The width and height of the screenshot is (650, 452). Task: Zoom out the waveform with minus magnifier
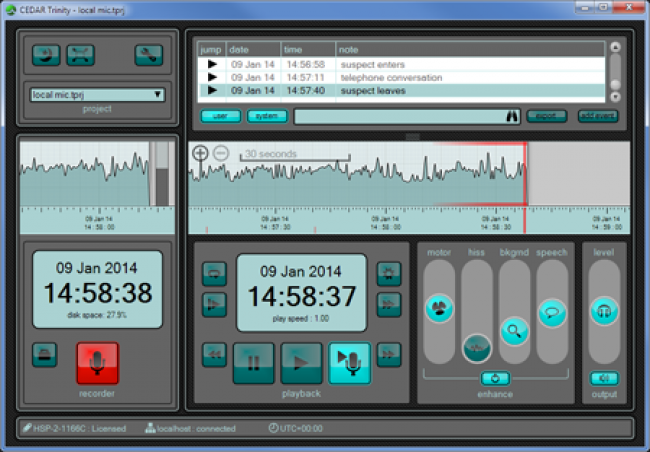[x=221, y=153]
